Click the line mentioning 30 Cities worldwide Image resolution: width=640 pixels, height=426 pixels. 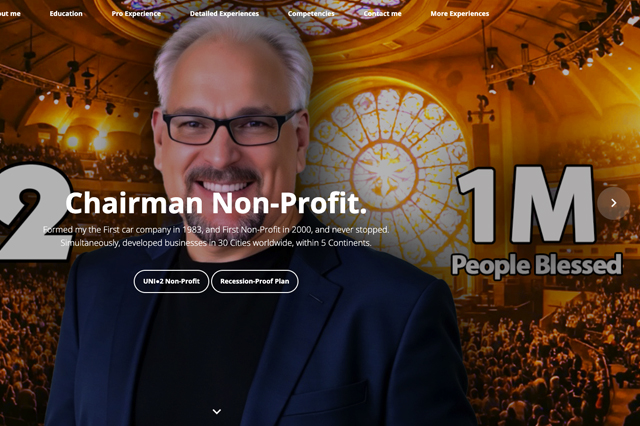[216, 243]
